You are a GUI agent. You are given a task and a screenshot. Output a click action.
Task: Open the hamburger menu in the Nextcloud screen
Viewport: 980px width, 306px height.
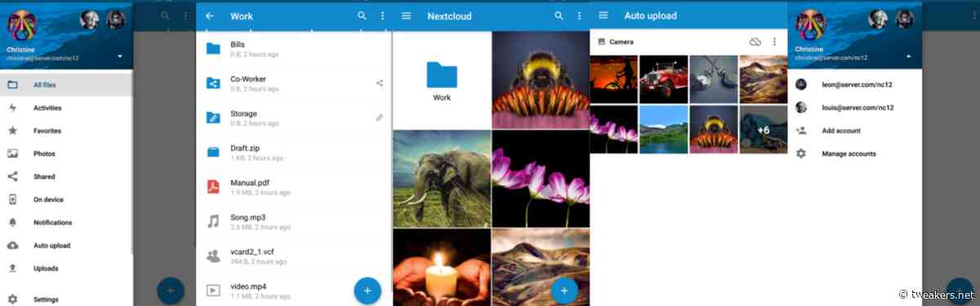(406, 16)
